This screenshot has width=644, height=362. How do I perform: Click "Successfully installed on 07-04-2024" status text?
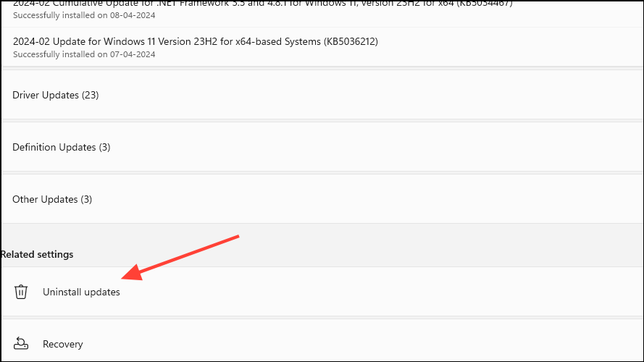[84, 54]
